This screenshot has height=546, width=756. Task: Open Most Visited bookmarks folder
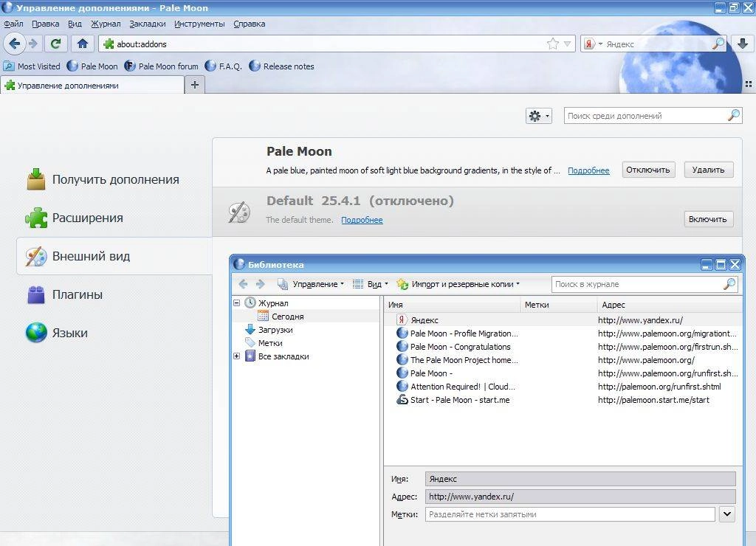click(32, 66)
